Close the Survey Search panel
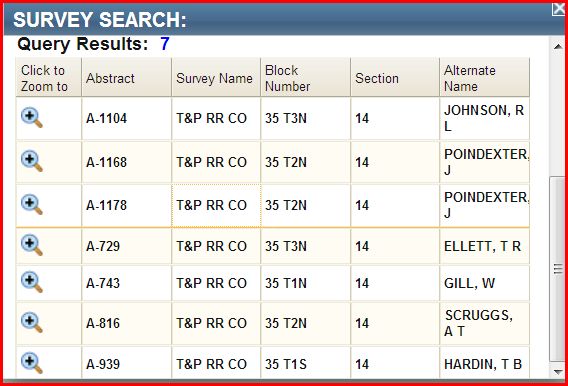Viewport: 568px width, 386px height. [559, 9]
